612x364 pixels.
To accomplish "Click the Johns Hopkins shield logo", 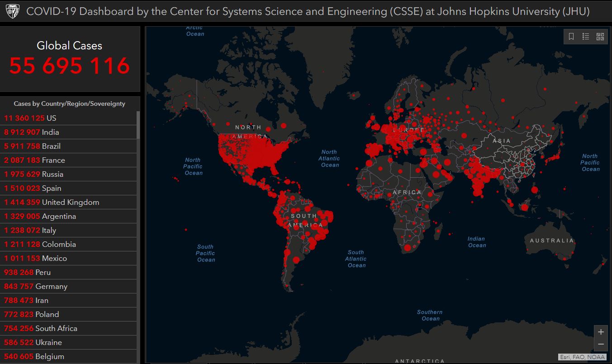I will pyautogui.click(x=12, y=11).
